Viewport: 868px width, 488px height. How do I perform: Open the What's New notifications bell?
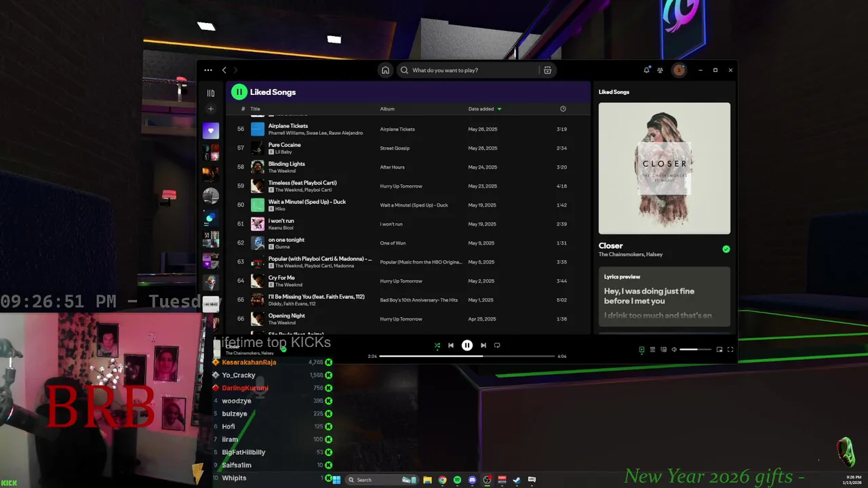[646, 70]
